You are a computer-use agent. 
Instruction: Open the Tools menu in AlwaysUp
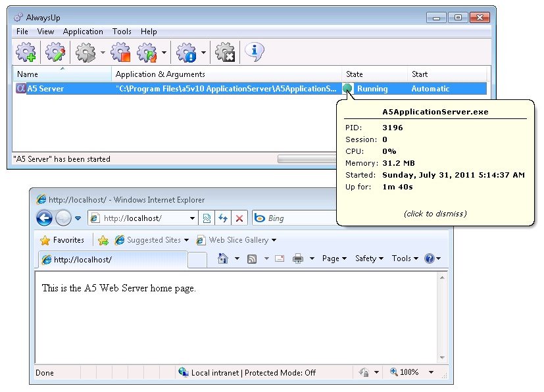(x=122, y=32)
